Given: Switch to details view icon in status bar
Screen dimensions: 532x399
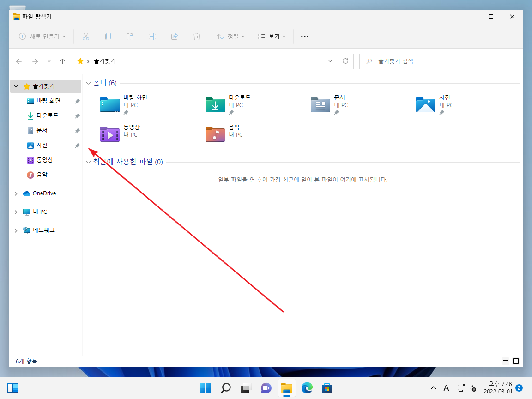Looking at the screenshot, I should pos(506,361).
